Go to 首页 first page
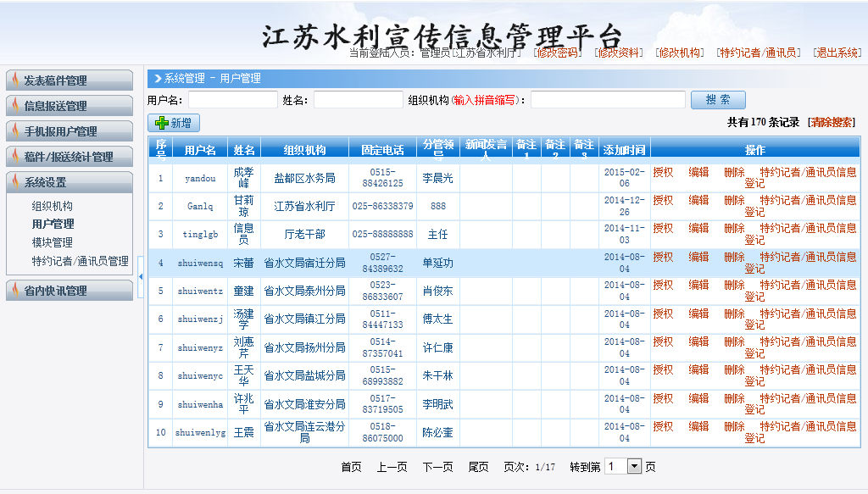This screenshot has height=494, width=868. pyautogui.click(x=351, y=467)
